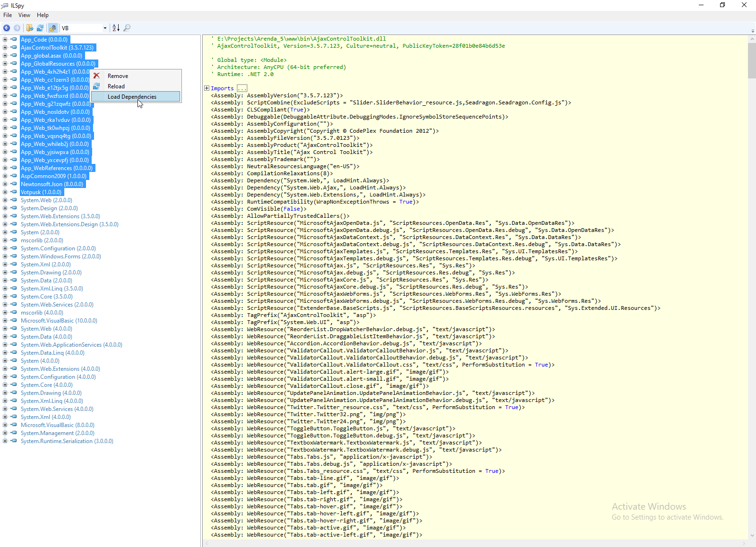Select System.Drawing (4.0.0.0) tree item
The image size is (756, 547).
coord(51,393)
